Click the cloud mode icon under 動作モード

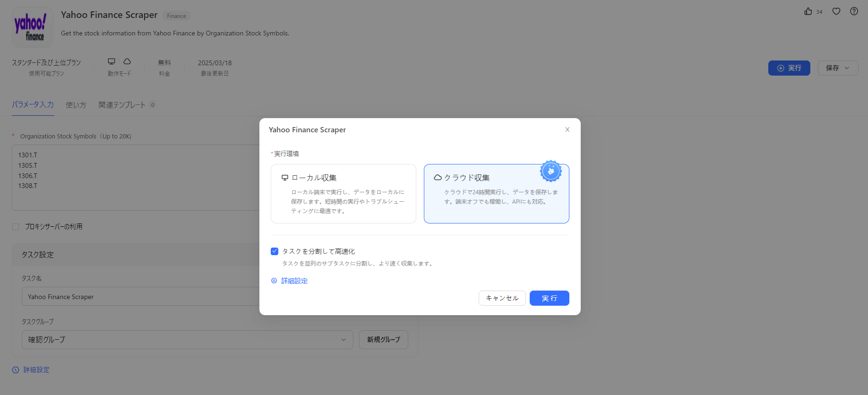point(127,61)
